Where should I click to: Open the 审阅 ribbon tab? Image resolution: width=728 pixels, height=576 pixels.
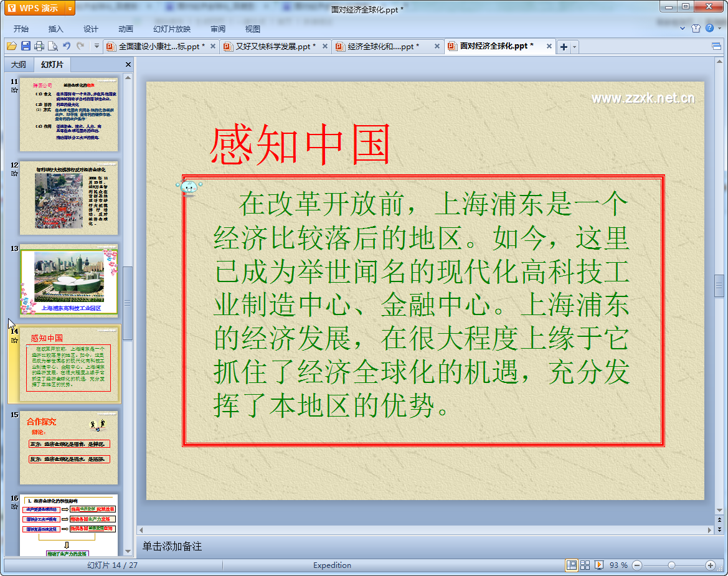point(218,29)
